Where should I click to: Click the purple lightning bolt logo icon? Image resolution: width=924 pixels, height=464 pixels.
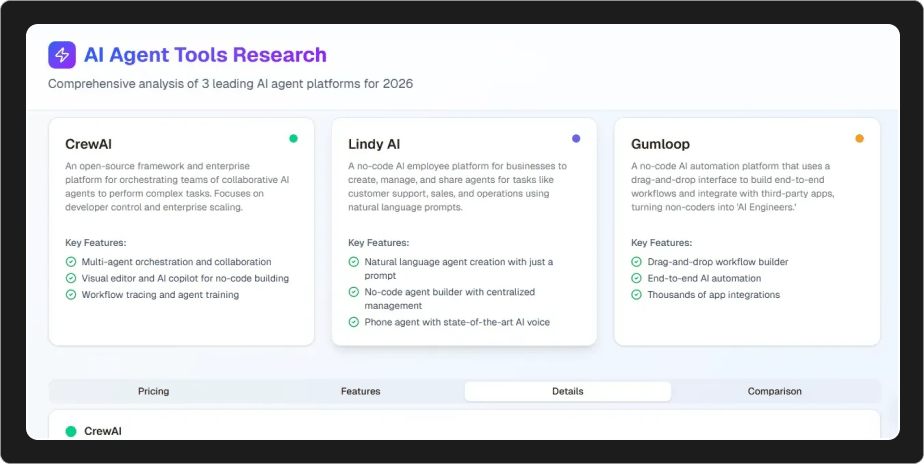(x=62, y=55)
